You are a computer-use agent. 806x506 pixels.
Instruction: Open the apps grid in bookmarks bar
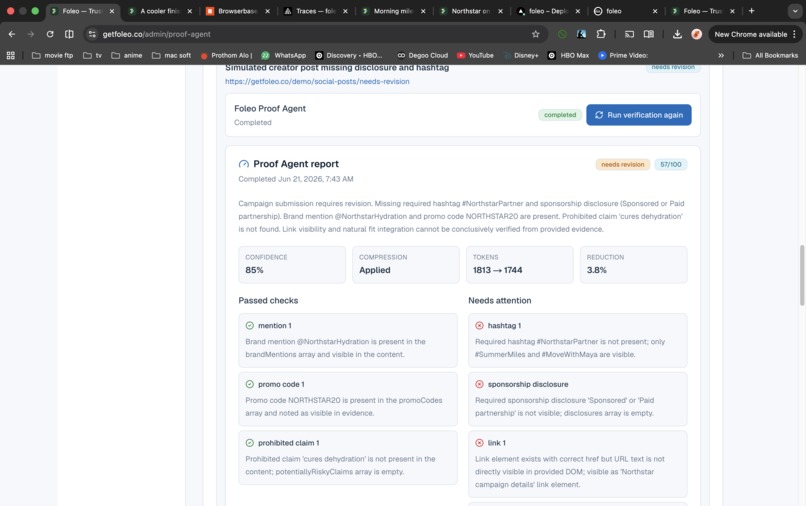10,55
